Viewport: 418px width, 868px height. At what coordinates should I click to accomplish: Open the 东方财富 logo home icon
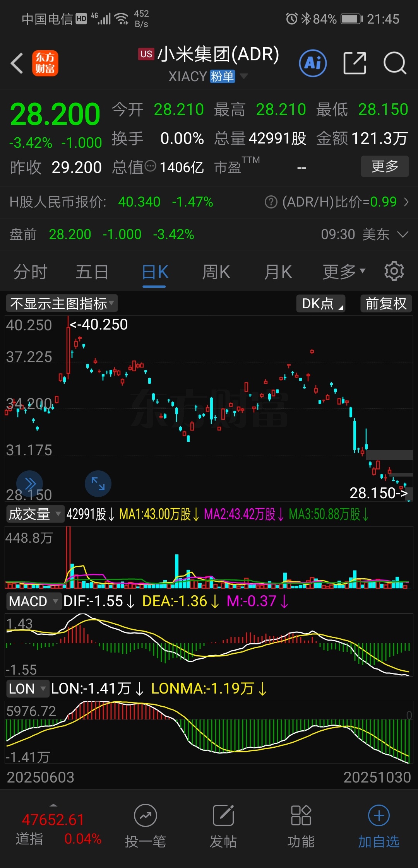[45, 63]
